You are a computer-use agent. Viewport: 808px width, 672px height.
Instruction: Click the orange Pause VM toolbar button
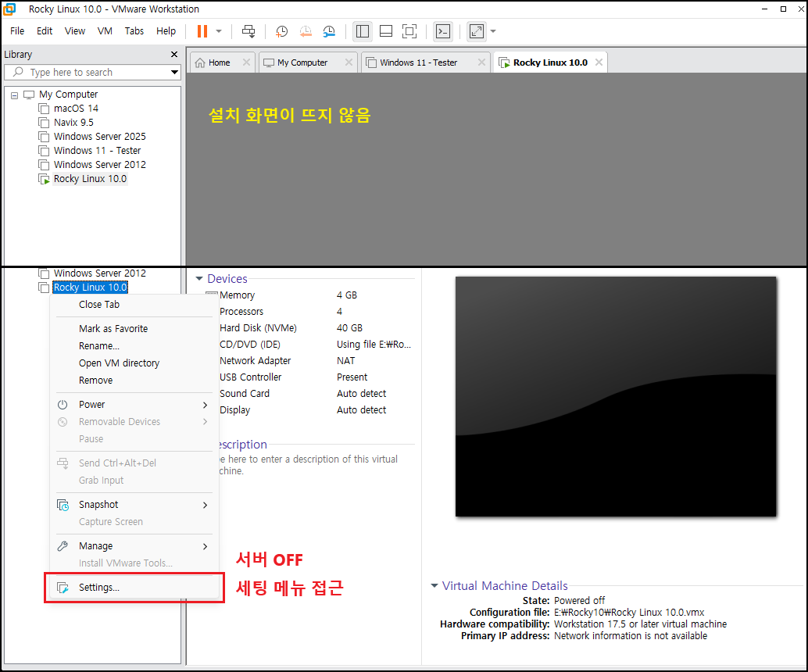202,31
